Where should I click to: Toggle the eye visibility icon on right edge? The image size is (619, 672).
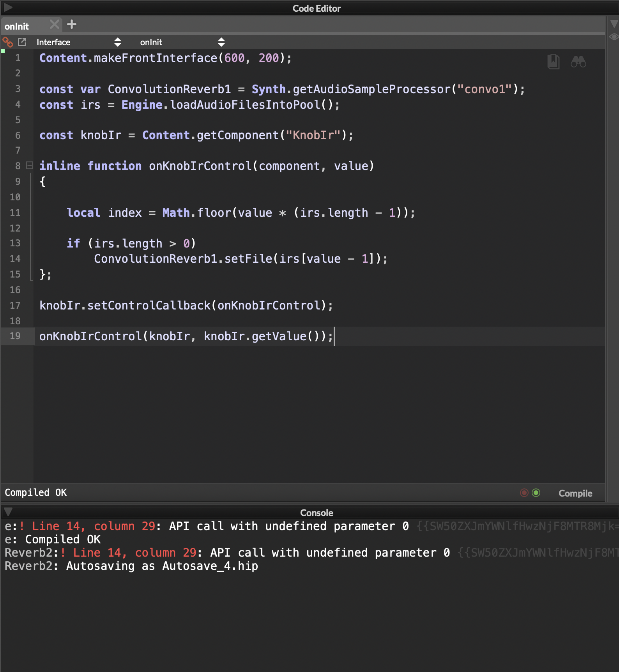coord(614,37)
